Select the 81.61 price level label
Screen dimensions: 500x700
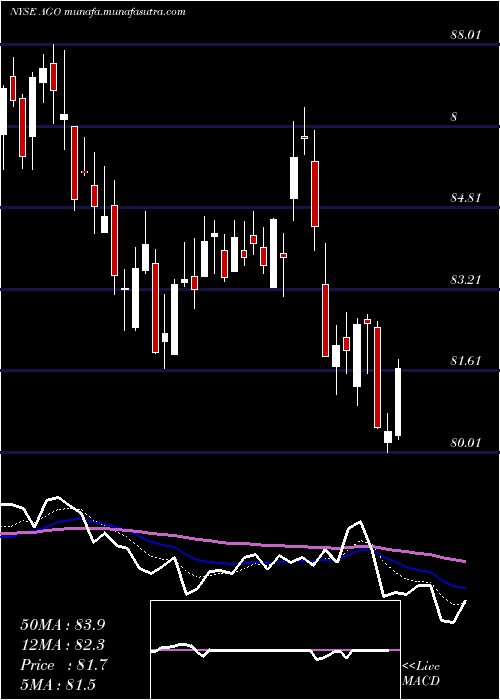(466, 361)
